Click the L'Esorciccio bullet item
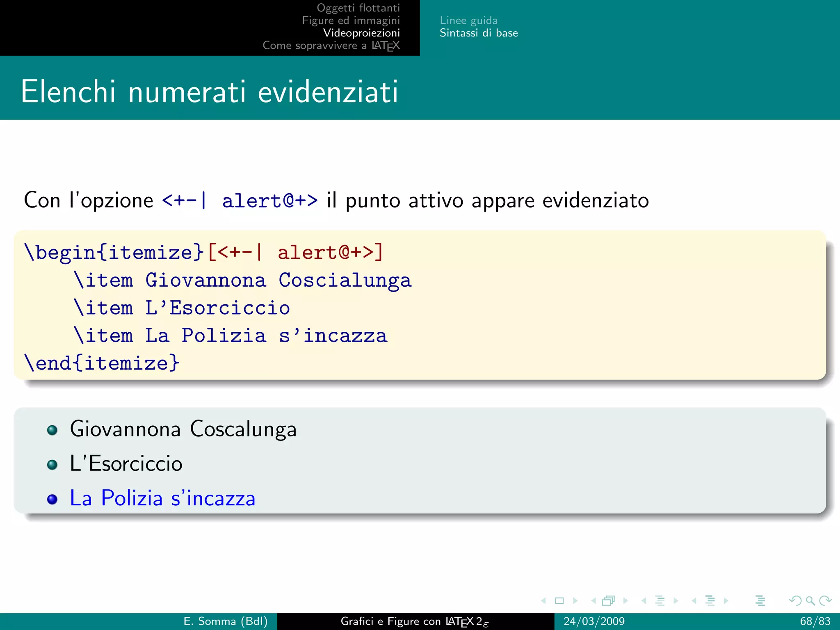This screenshot has width=840, height=630. [x=126, y=464]
